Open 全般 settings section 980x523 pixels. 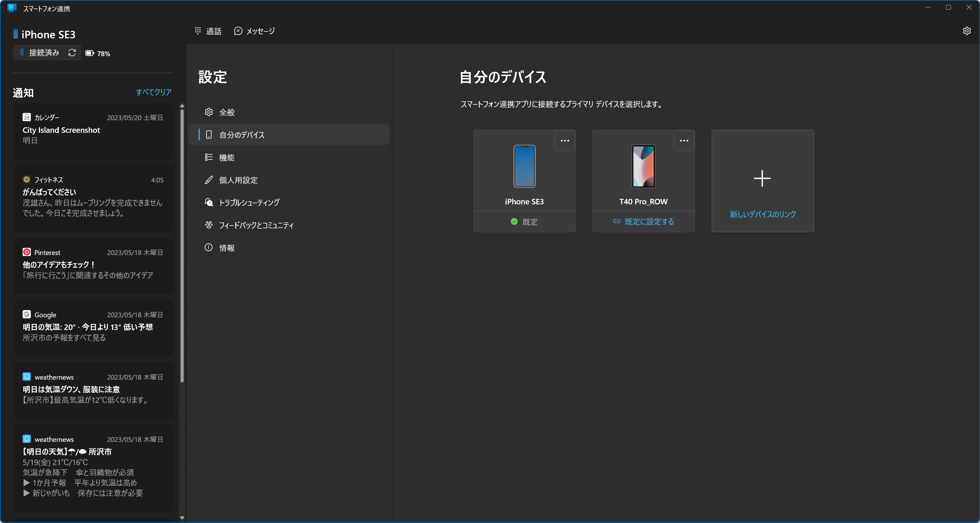coord(289,112)
